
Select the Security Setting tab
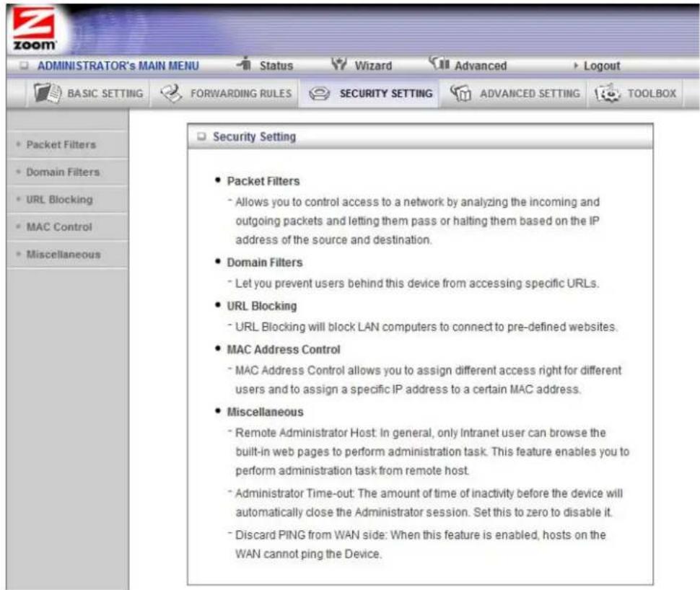pyautogui.click(x=370, y=93)
